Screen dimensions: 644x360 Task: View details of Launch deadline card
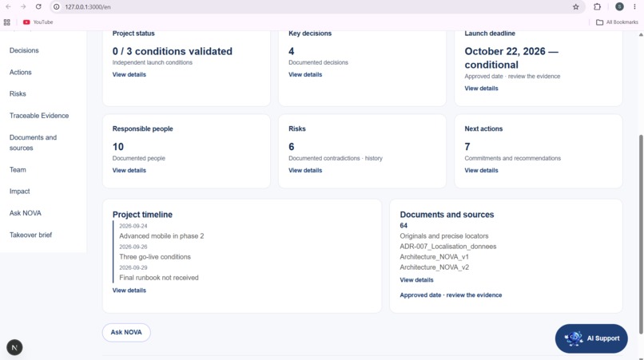point(481,89)
